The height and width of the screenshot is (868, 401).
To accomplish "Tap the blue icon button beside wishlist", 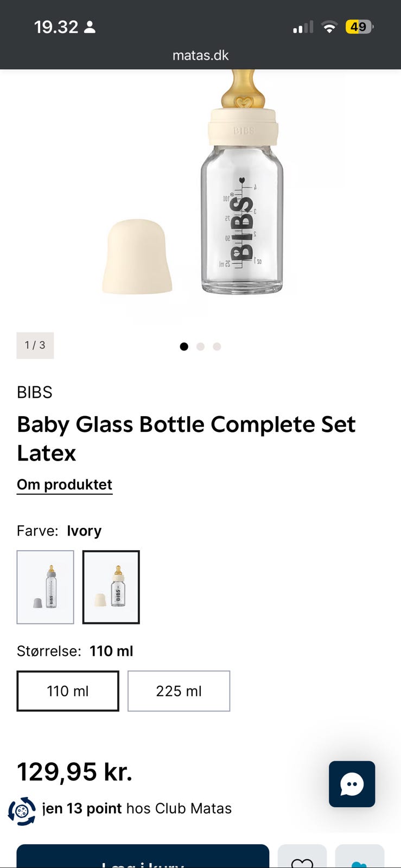I will tap(359, 859).
